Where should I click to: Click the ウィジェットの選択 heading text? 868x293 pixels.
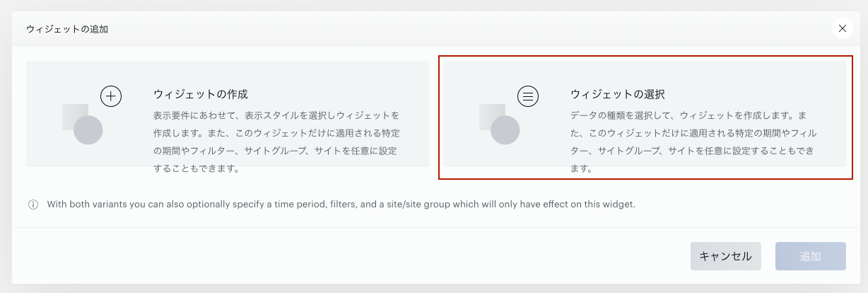618,94
